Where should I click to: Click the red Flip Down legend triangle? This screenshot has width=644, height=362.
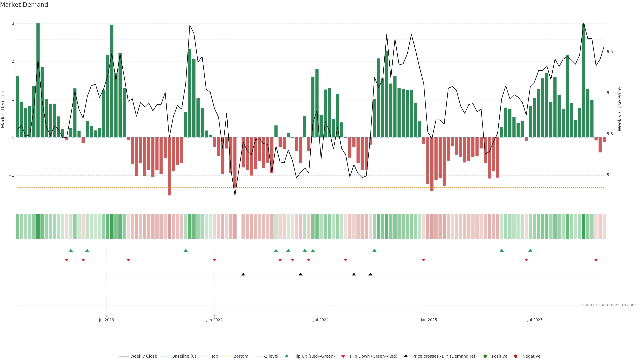pos(343,356)
